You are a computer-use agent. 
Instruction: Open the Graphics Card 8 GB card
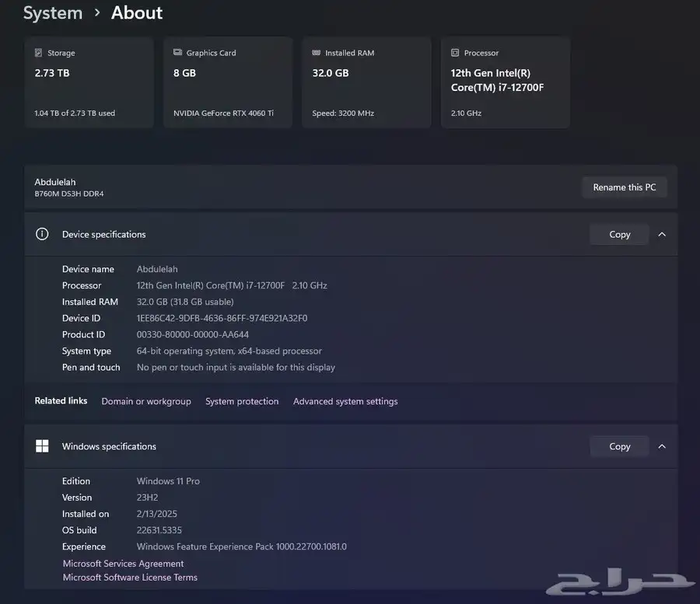(228, 82)
